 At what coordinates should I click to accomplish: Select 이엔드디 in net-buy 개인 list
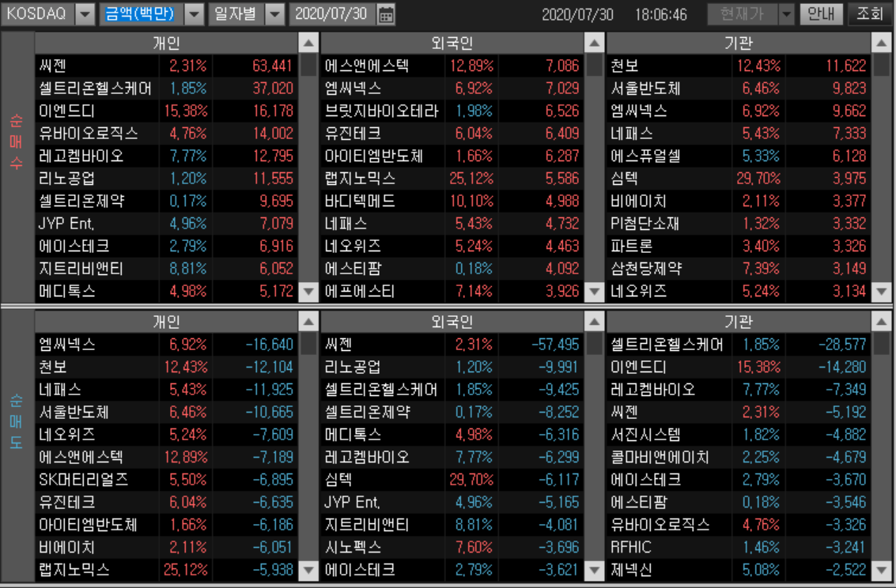pyautogui.click(x=166, y=111)
